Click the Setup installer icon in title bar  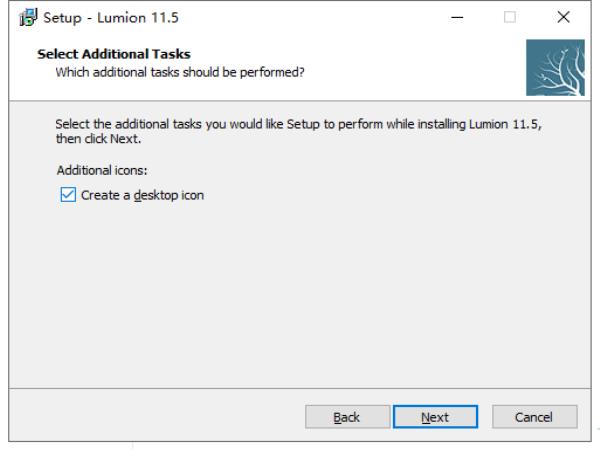click(x=28, y=17)
